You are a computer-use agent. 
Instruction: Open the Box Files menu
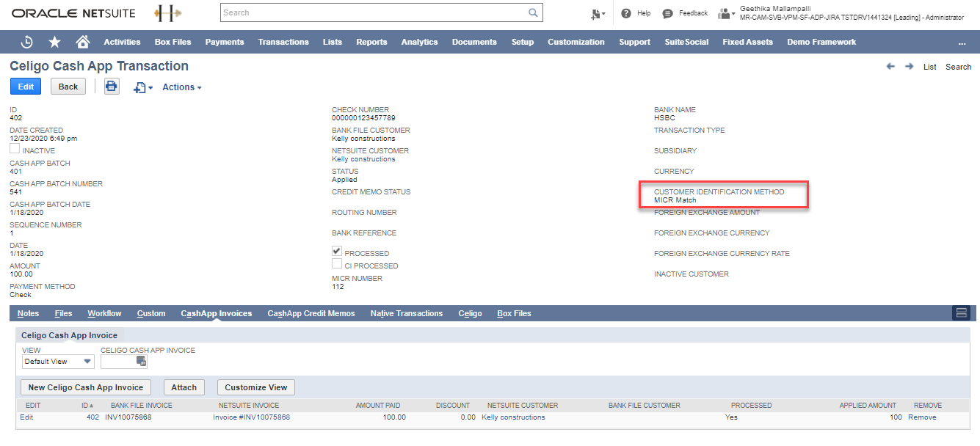tap(173, 42)
